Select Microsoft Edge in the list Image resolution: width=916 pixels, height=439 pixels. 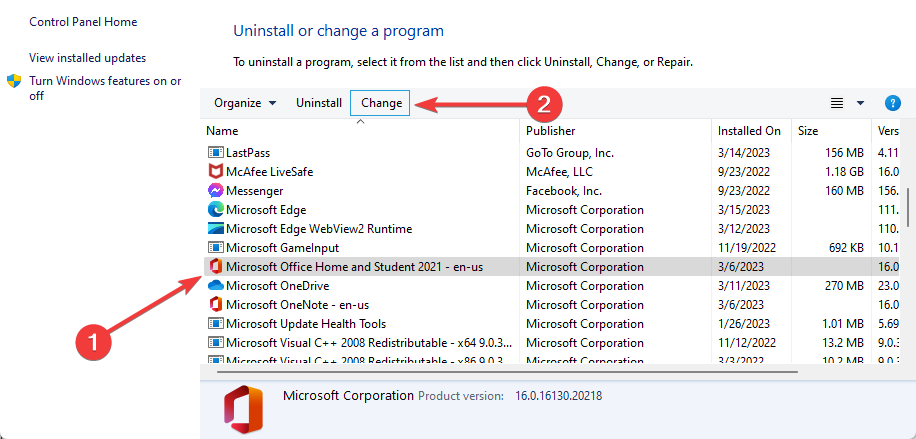pos(266,209)
